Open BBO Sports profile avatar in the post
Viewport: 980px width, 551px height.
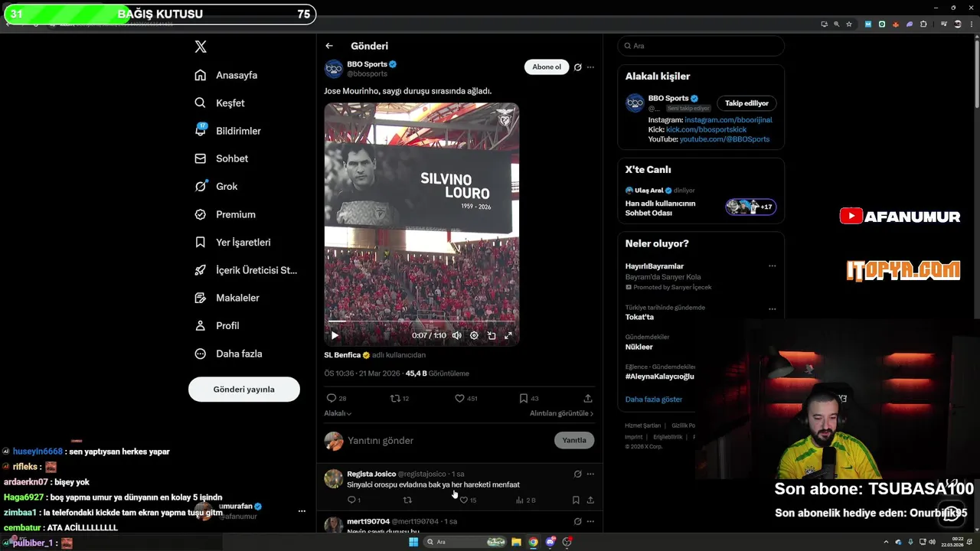334,69
